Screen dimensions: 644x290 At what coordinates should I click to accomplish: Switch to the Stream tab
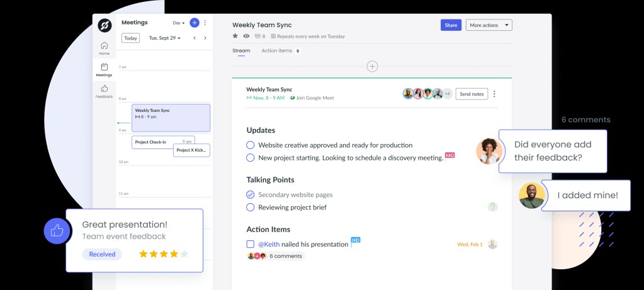[x=241, y=51]
